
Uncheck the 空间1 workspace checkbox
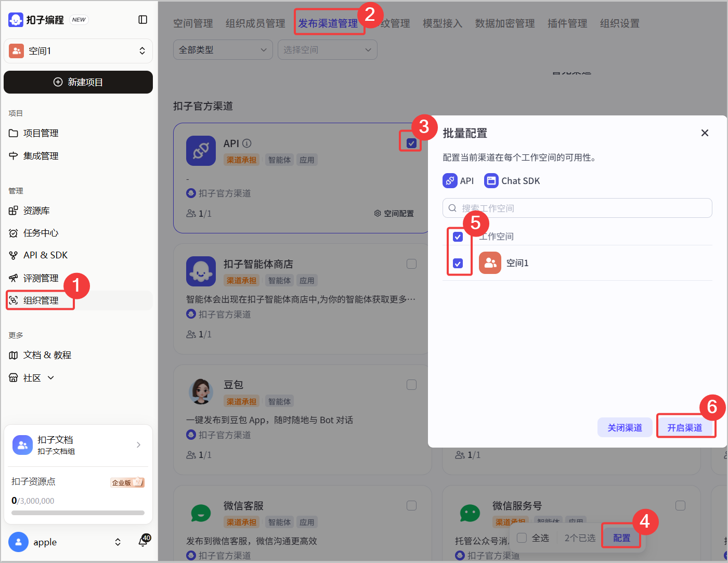(x=458, y=264)
